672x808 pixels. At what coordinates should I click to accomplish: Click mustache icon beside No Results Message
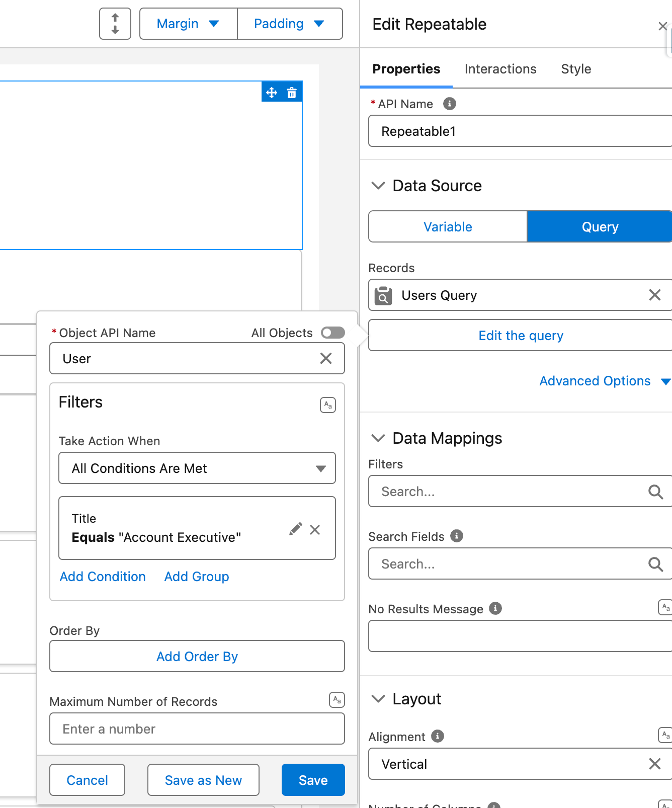[x=665, y=607]
